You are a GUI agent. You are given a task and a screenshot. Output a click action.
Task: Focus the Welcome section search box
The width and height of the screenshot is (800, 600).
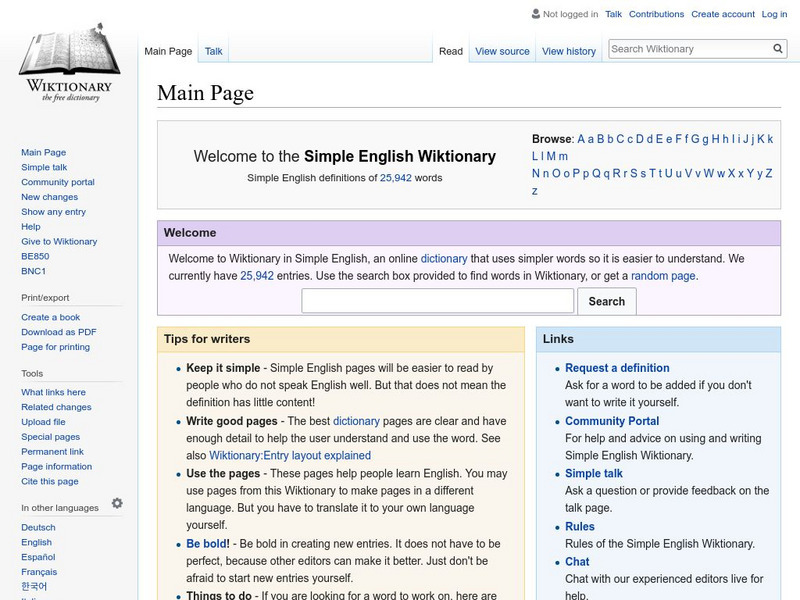(437, 301)
